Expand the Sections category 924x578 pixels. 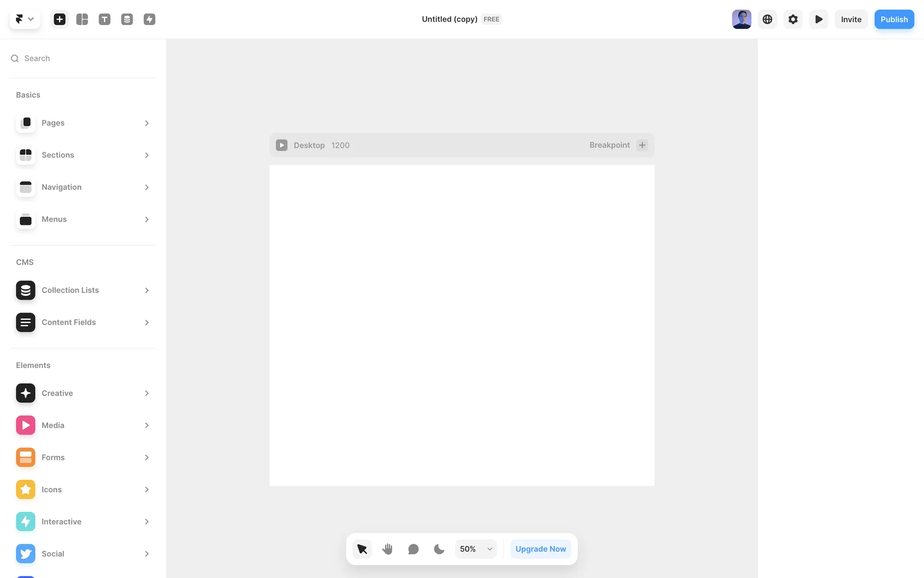pyautogui.click(x=83, y=155)
